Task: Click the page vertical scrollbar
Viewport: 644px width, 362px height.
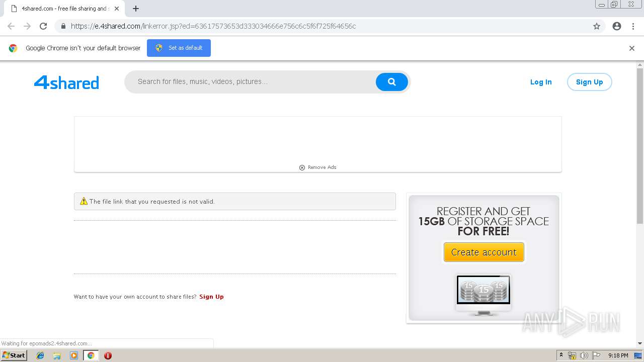Action: pos(640,146)
